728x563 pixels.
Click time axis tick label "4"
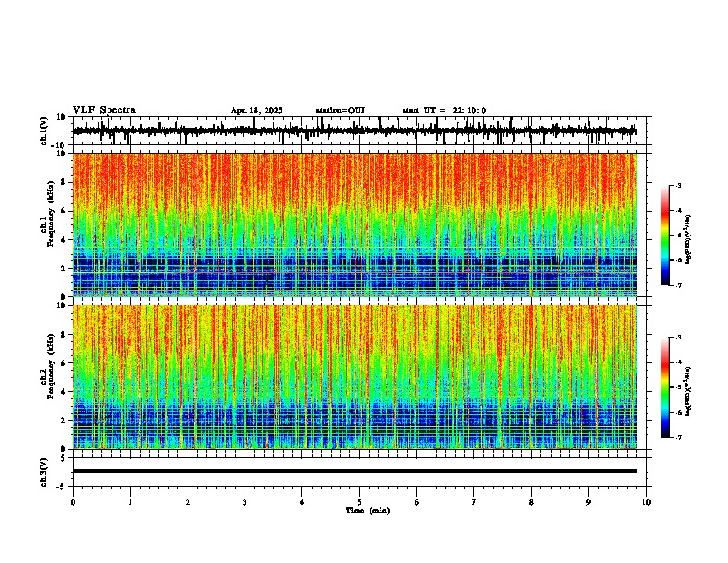click(x=302, y=502)
